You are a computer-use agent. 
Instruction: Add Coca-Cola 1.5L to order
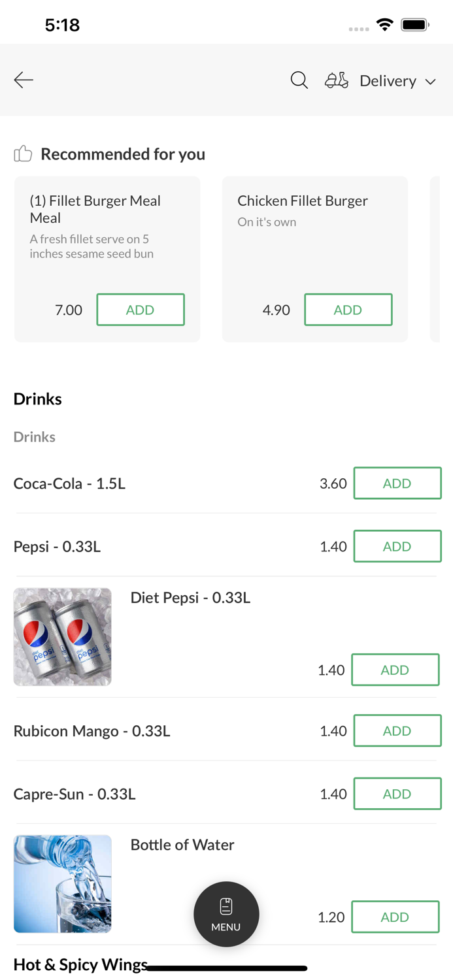[x=397, y=483]
